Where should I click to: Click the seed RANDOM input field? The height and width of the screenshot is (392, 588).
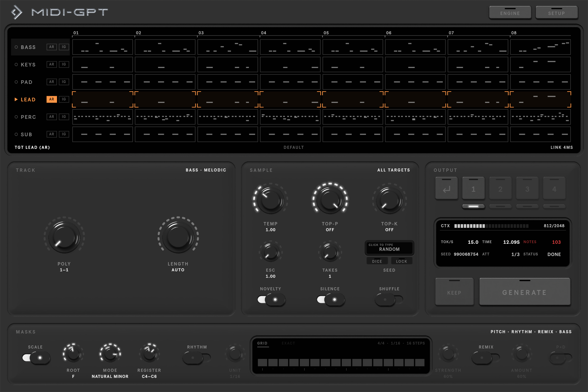pyautogui.click(x=389, y=248)
